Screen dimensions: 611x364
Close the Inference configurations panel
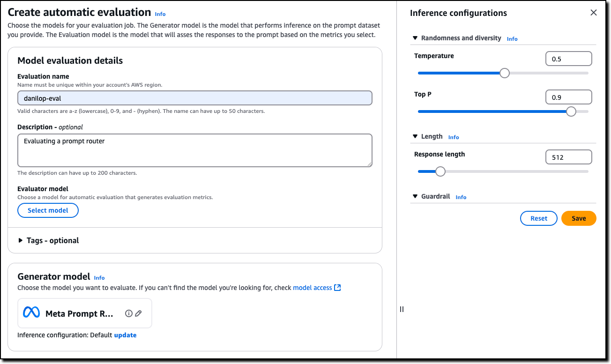[594, 13]
